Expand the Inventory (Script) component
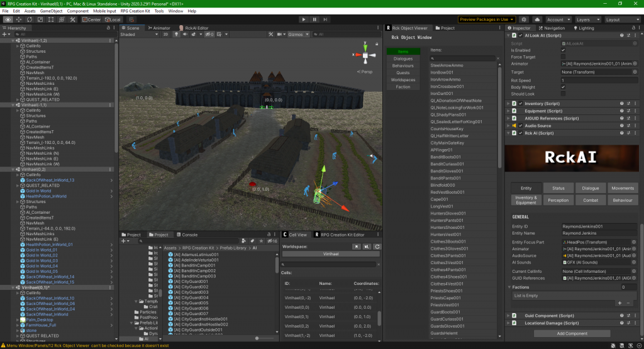 508,103
